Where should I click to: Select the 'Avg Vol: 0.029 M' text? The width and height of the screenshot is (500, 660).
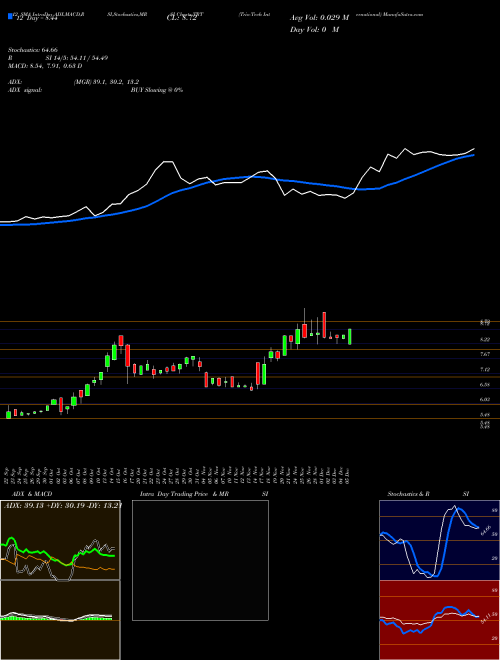319,18
